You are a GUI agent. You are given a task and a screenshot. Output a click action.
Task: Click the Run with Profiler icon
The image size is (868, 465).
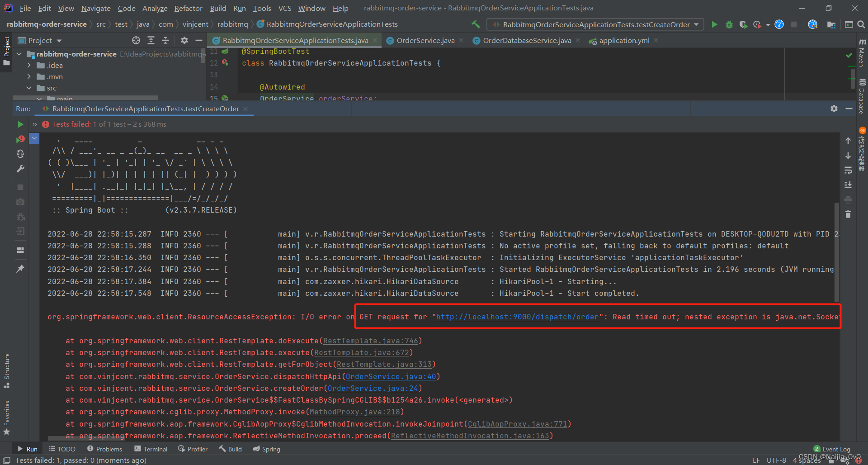pyautogui.click(x=757, y=24)
